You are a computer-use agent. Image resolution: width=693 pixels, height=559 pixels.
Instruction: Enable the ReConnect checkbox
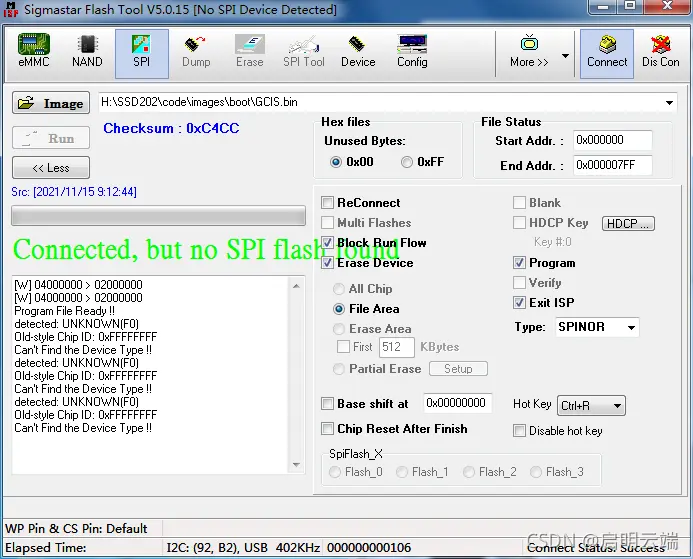327,203
